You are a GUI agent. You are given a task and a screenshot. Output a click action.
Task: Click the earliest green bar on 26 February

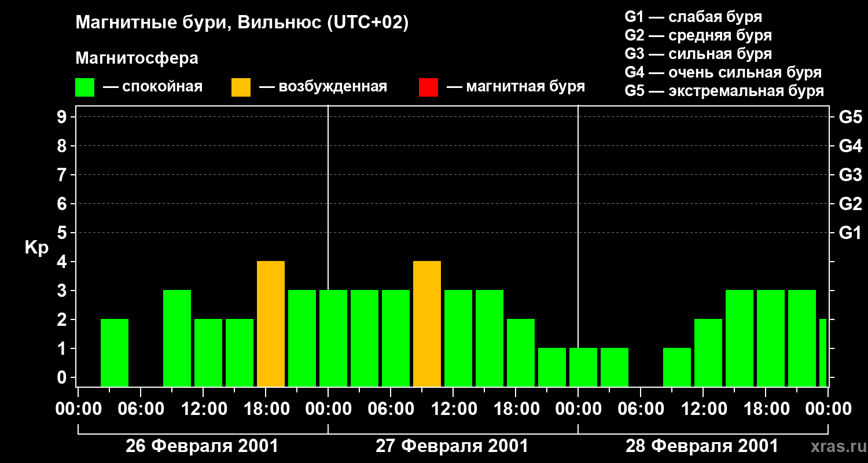tap(115, 352)
